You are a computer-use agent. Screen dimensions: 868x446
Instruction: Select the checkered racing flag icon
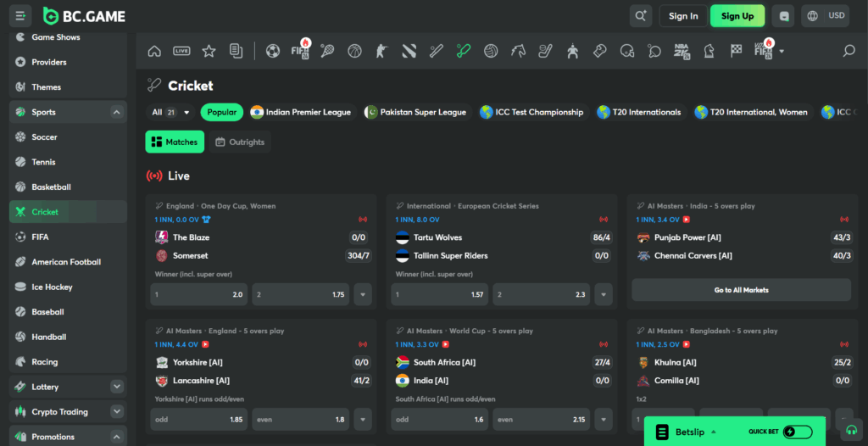[737, 51]
